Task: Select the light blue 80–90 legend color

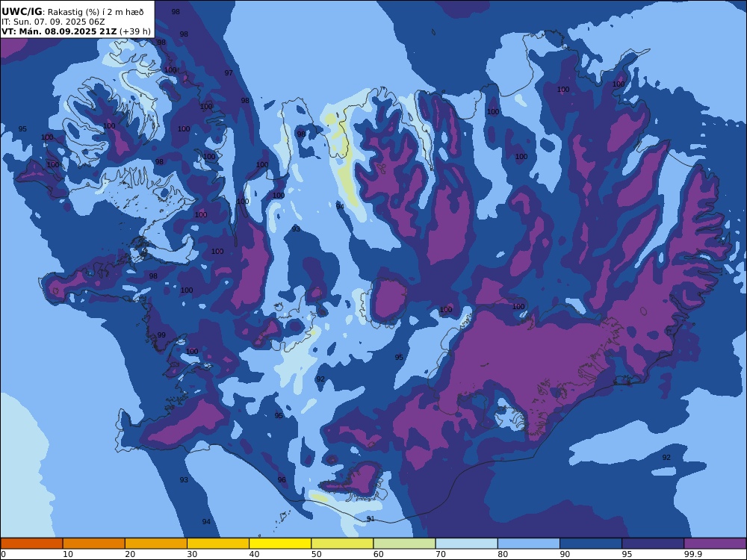Action: [529, 544]
